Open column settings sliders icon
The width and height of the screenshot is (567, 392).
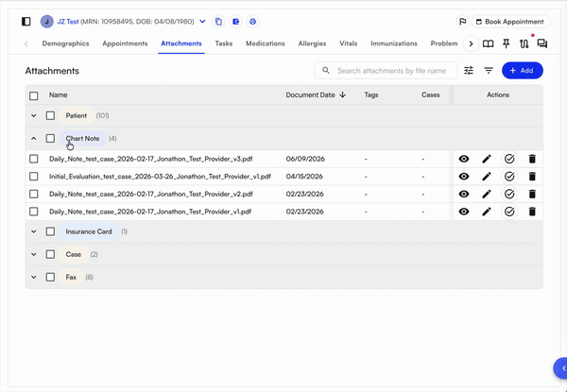[x=469, y=71]
